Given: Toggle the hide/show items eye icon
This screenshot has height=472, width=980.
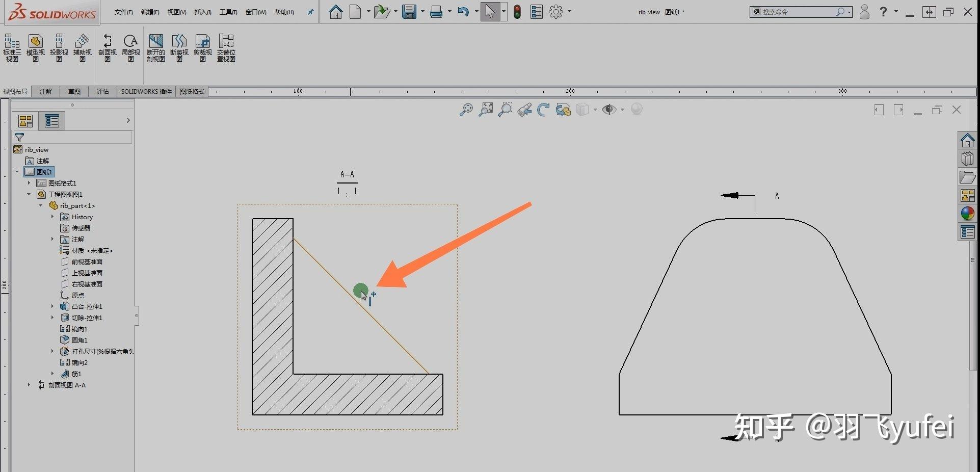Looking at the screenshot, I should pos(608,110).
